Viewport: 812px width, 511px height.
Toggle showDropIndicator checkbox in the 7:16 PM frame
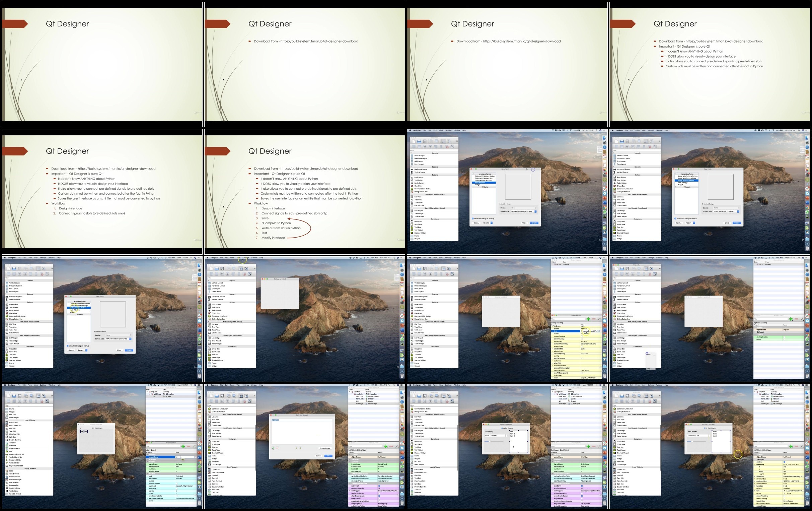379,496
